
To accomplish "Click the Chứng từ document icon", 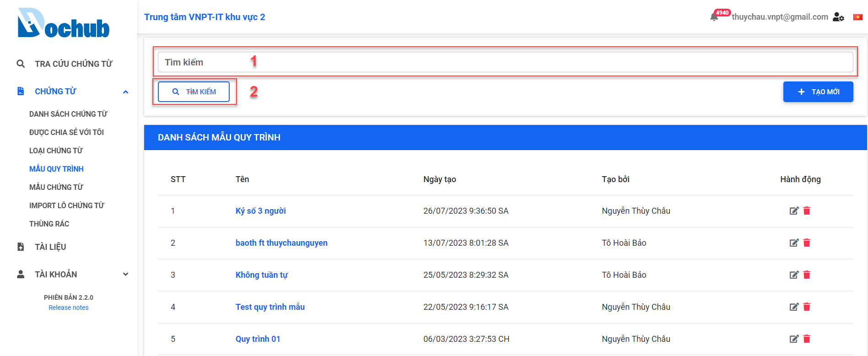I will coord(21,91).
